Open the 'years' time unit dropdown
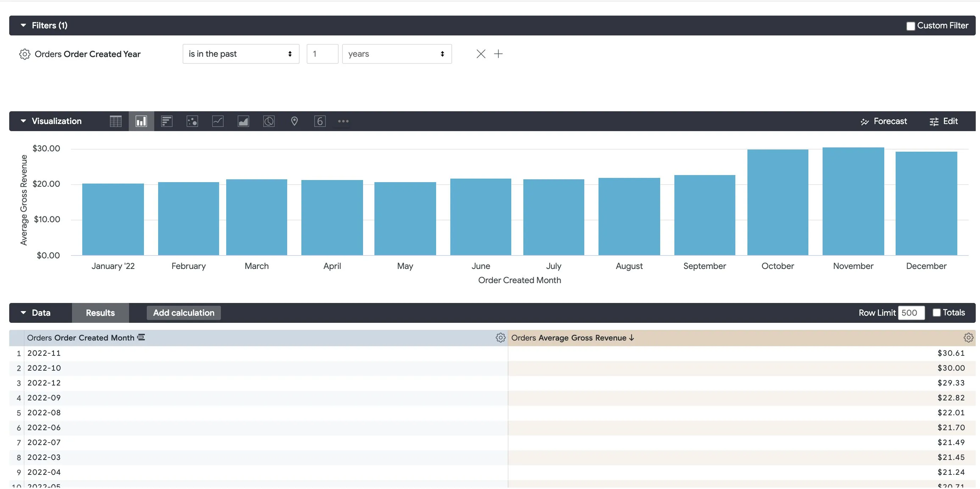Image resolution: width=980 pixels, height=489 pixels. [x=397, y=54]
